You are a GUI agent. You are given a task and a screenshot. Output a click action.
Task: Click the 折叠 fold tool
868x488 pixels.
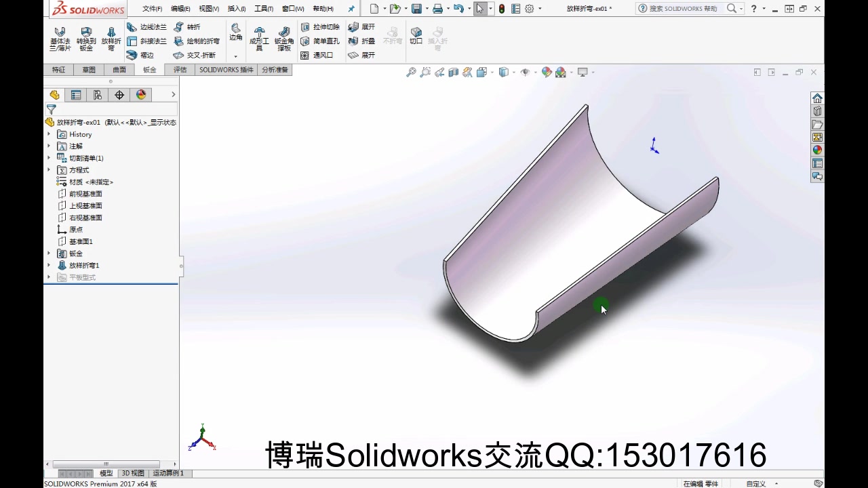(361, 41)
